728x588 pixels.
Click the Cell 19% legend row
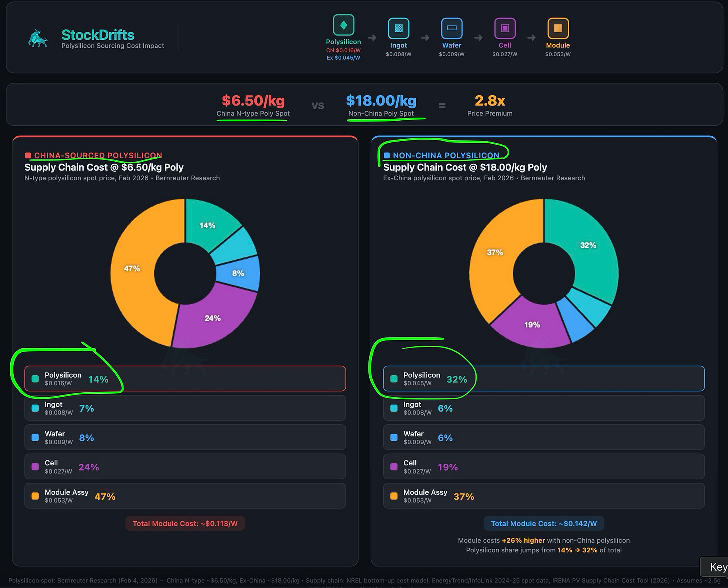(544, 467)
